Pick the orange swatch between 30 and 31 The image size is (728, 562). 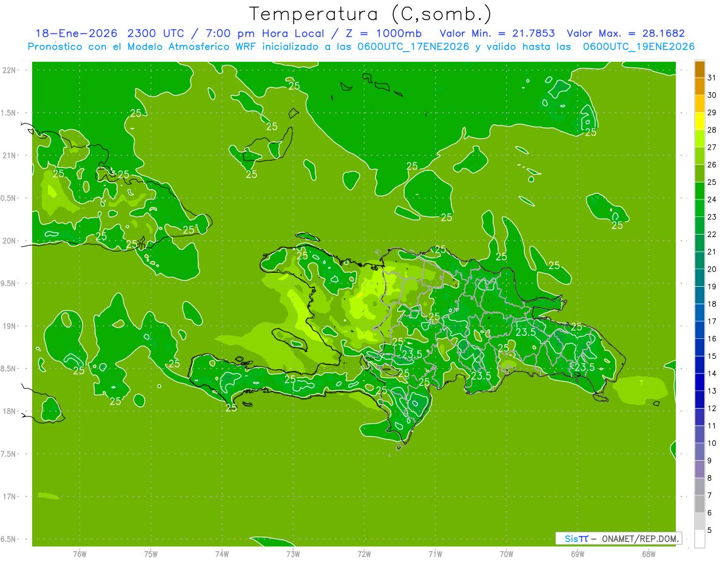(699, 87)
